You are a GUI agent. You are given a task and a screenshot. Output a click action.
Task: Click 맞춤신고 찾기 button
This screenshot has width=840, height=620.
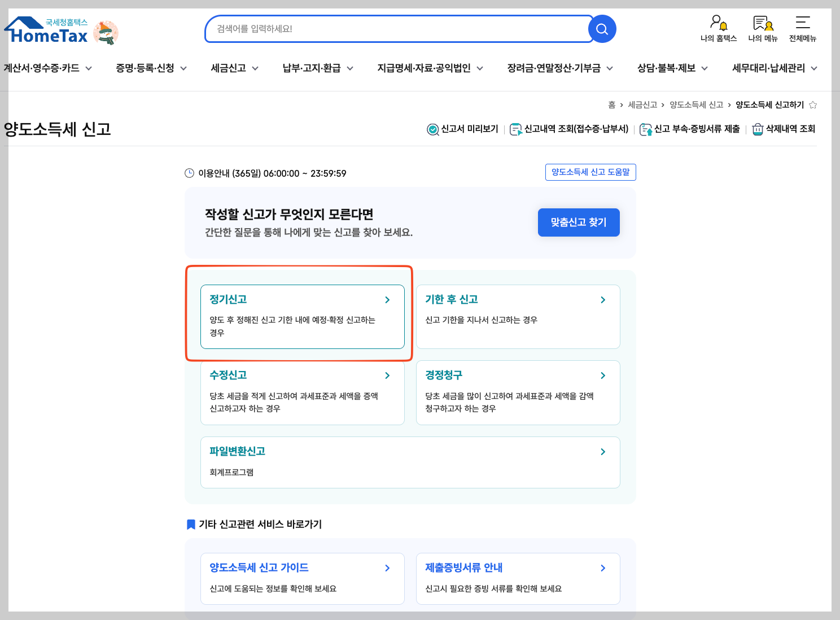(x=579, y=222)
